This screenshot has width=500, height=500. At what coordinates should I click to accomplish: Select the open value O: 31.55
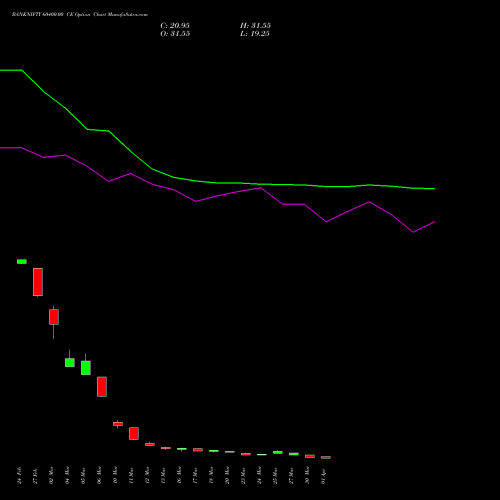click(x=175, y=34)
